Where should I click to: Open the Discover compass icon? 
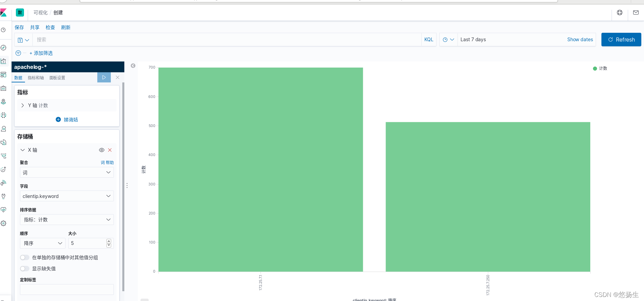coord(3,48)
